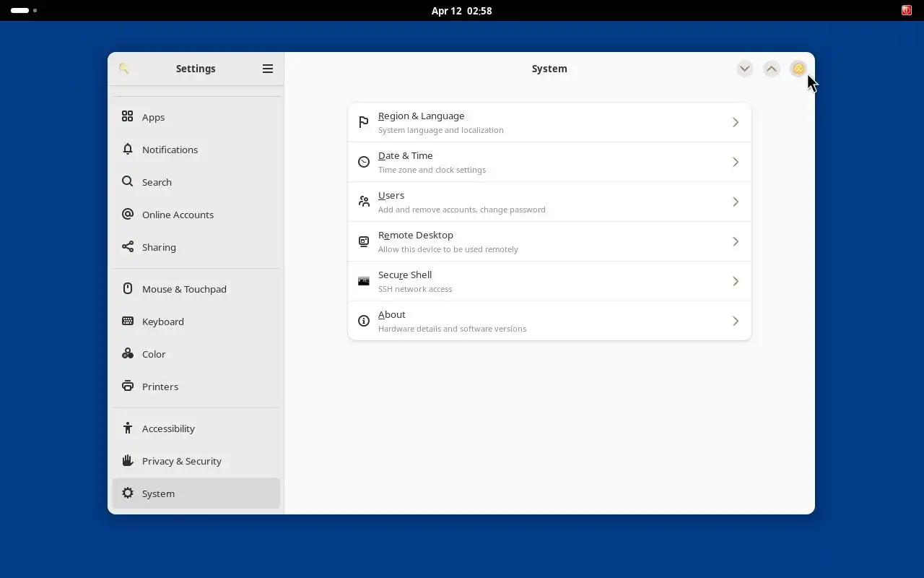The height and width of the screenshot is (578, 924).
Task: Open the search icon in Settings header
Action: 124,69
